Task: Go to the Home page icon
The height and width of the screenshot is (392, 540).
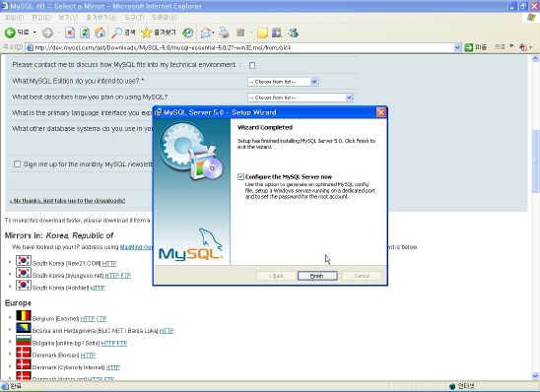Action: coord(101,33)
